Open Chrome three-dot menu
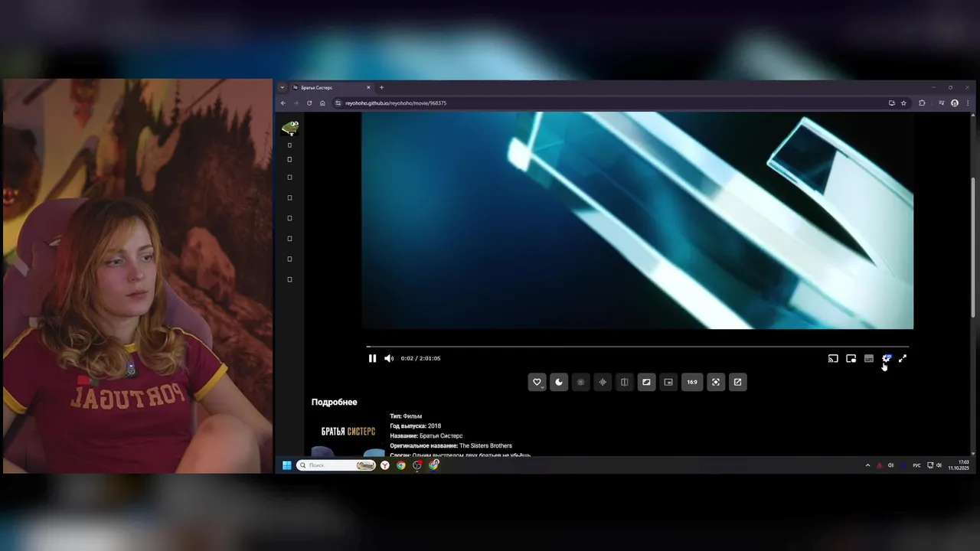This screenshot has width=980, height=551. coord(968,103)
